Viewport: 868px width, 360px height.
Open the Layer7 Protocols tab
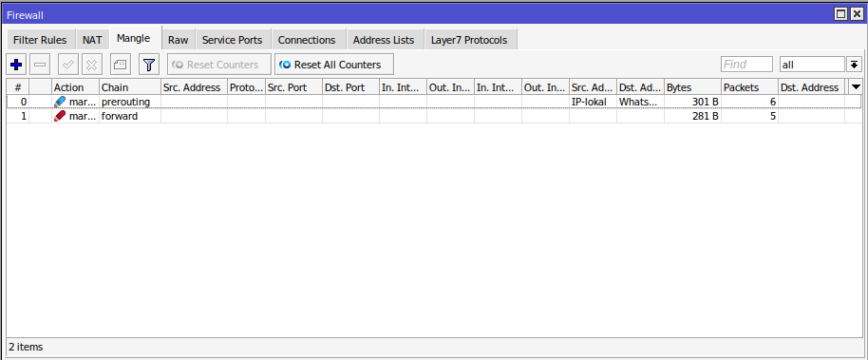[469, 40]
